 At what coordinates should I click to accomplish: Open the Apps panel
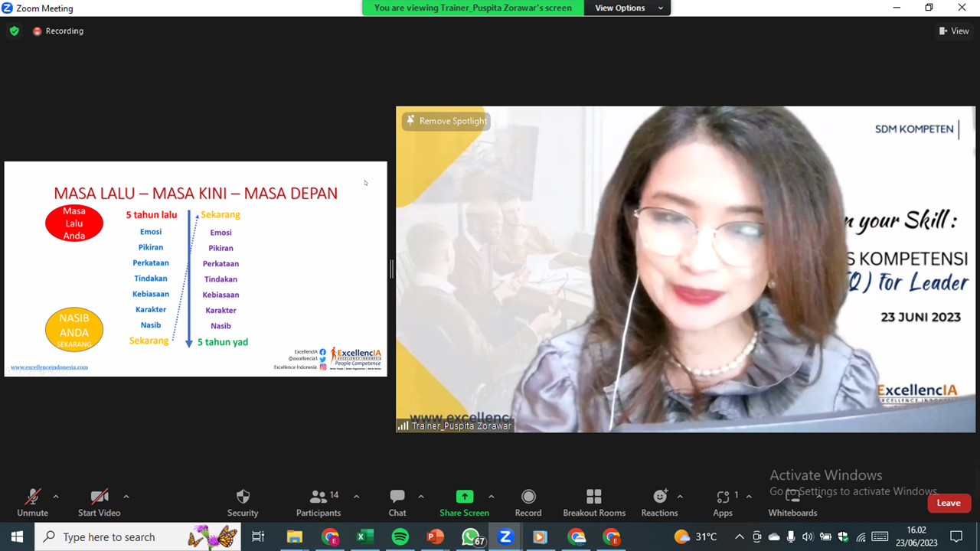click(x=723, y=502)
